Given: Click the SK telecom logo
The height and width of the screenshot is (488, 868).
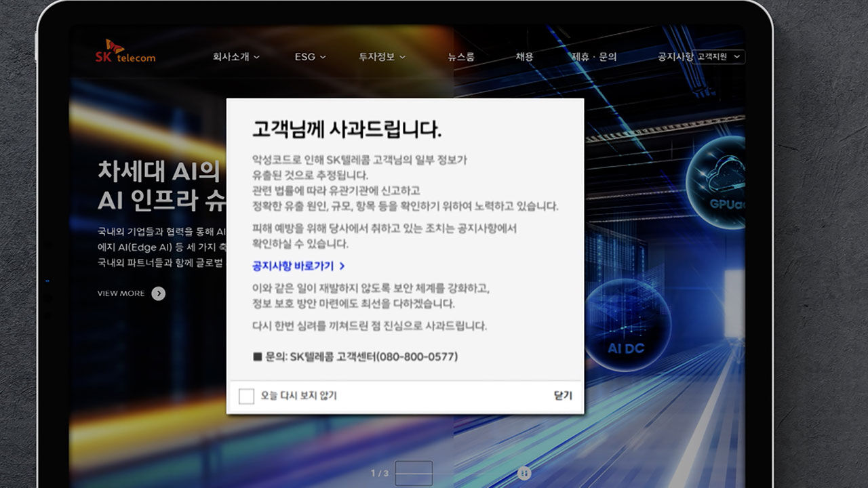Looking at the screenshot, I should [125, 52].
